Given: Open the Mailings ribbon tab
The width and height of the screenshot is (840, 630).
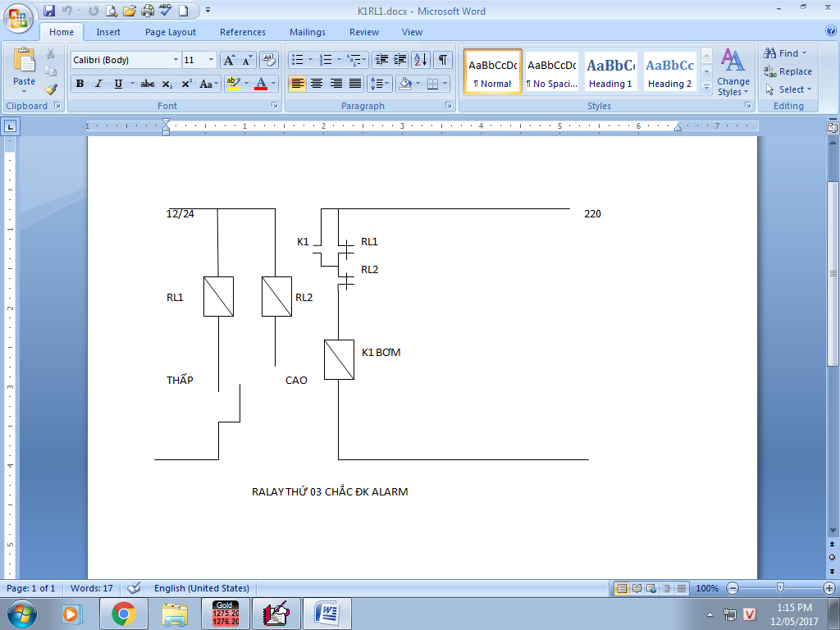Looking at the screenshot, I should (307, 32).
